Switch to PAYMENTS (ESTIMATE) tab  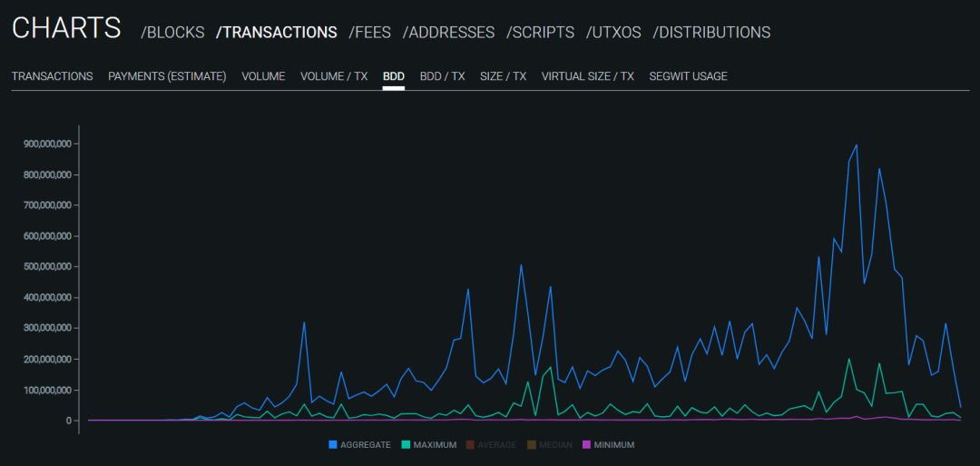click(167, 76)
